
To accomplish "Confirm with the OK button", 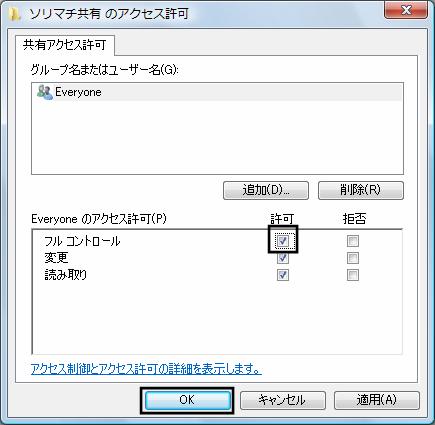I will 187,400.
